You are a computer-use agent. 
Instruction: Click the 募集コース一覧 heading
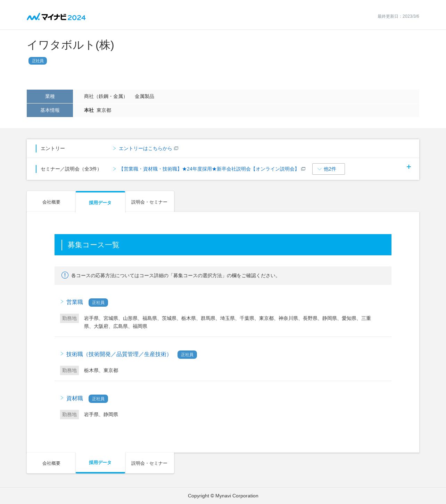click(x=93, y=245)
